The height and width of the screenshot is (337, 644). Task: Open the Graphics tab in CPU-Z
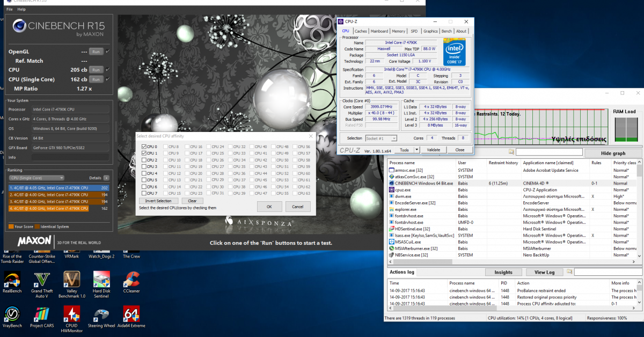tap(430, 31)
